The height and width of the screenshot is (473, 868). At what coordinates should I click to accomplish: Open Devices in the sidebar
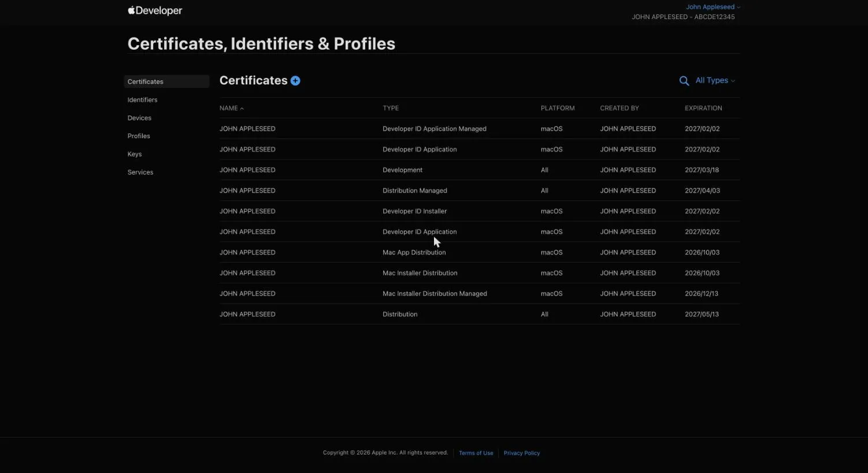[x=139, y=118]
